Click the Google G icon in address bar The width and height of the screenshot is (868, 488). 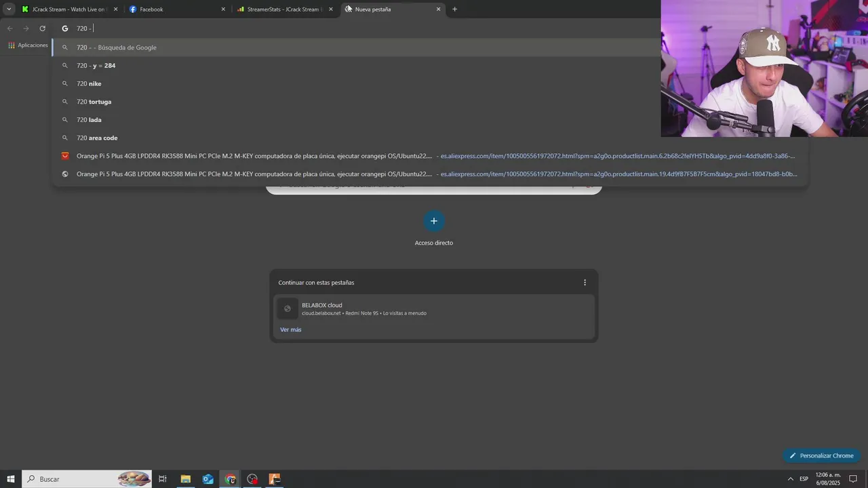point(65,28)
